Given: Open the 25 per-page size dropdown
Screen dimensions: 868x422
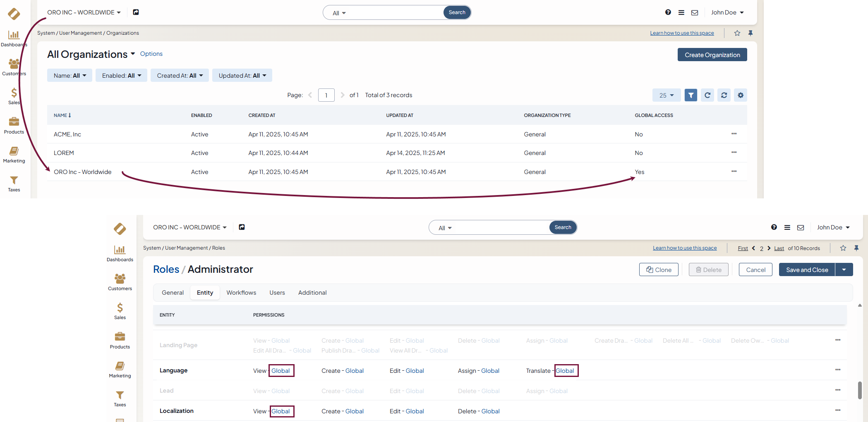Looking at the screenshot, I should click(x=666, y=95).
